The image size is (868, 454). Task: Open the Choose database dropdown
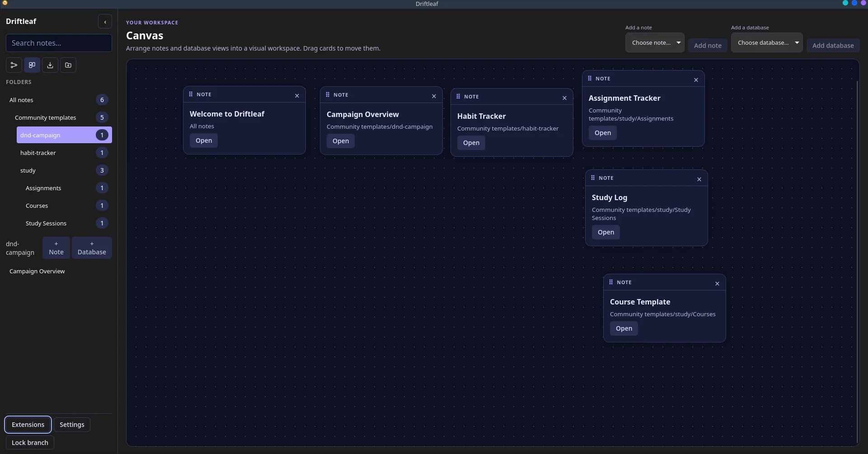(767, 42)
